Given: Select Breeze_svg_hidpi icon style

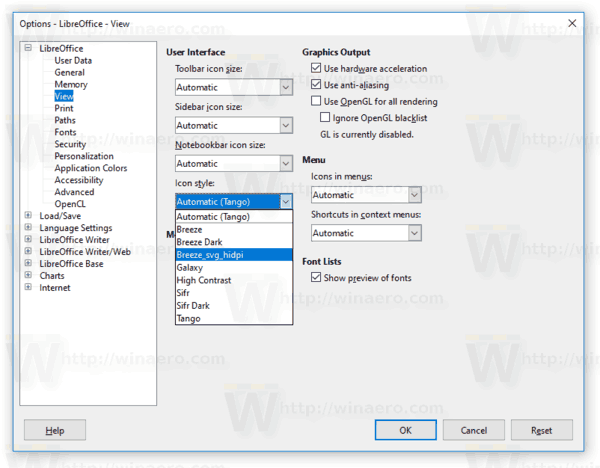Looking at the screenshot, I should click(x=234, y=255).
